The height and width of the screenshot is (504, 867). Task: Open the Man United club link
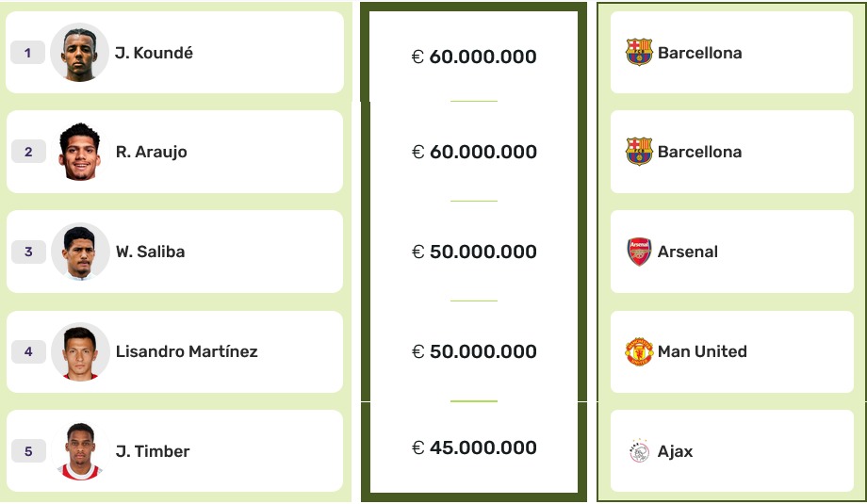[702, 351]
